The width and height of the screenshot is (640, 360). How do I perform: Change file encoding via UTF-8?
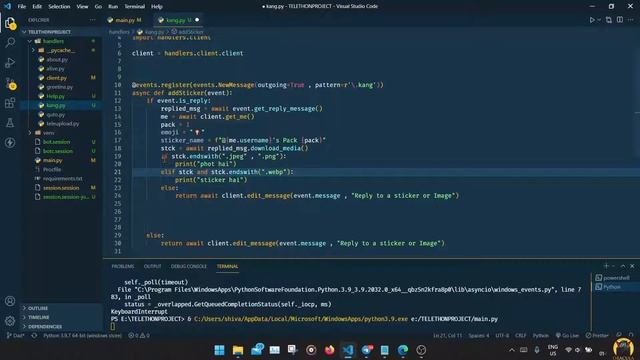coord(502,336)
